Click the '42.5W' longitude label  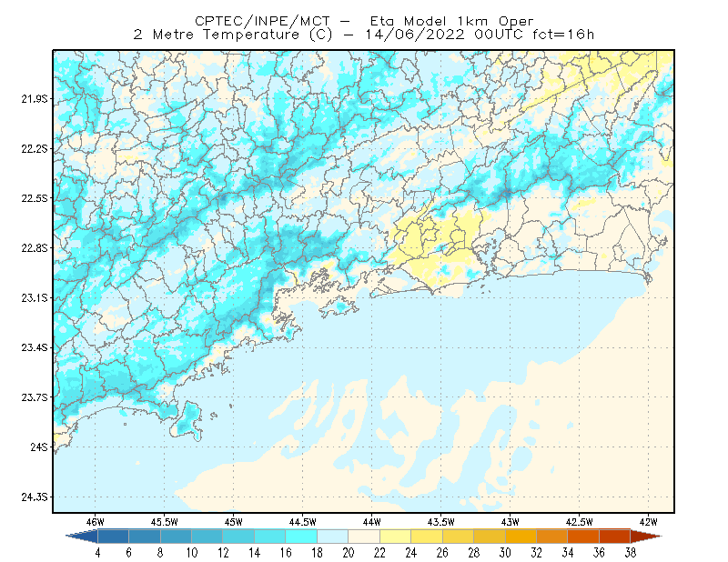[580, 522]
